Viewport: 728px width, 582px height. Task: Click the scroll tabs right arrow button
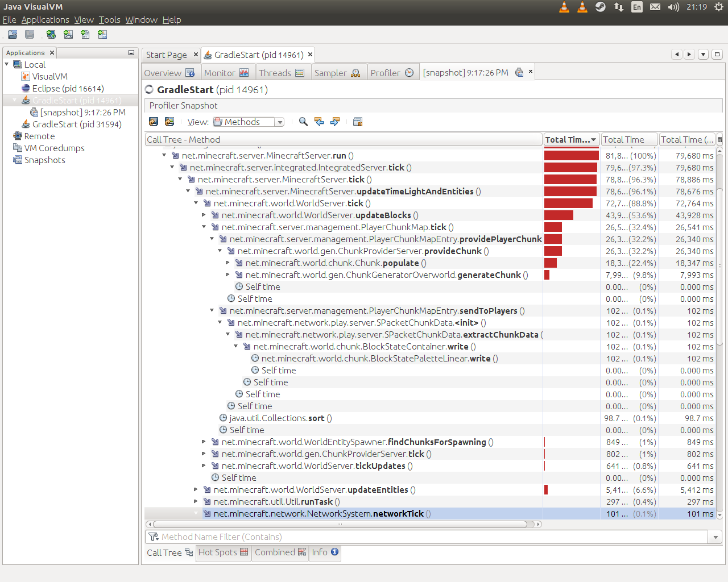tap(689, 55)
